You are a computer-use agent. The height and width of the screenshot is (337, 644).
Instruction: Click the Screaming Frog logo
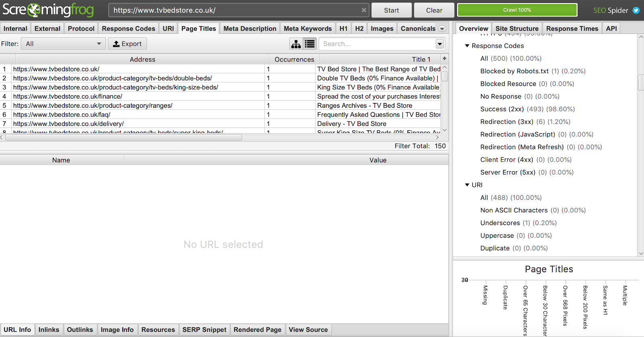pyautogui.click(x=48, y=10)
